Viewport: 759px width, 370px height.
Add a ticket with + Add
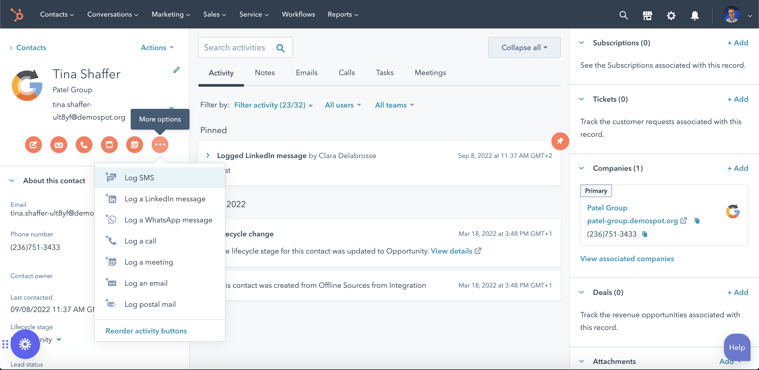tap(738, 99)
